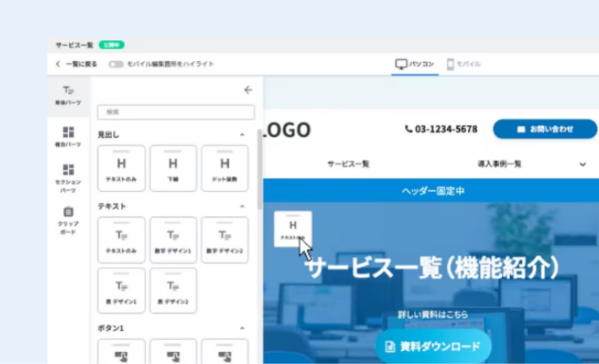The image size is (599, 364).
Task: Toggle モバイル編集箇所をハイライト switch
Action: click(116, 64)
